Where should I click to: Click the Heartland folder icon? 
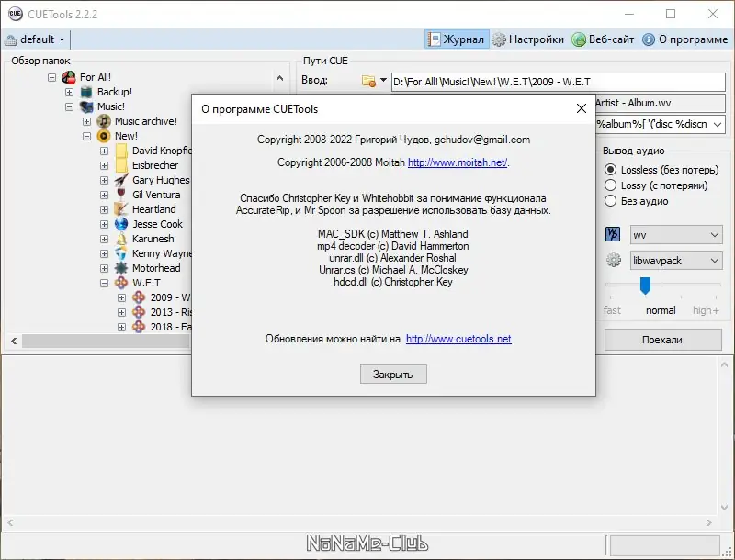tap(121, 209)
